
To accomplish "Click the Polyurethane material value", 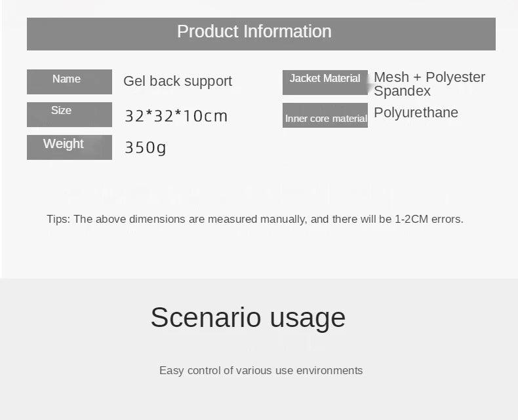I will tap(416, 113).
